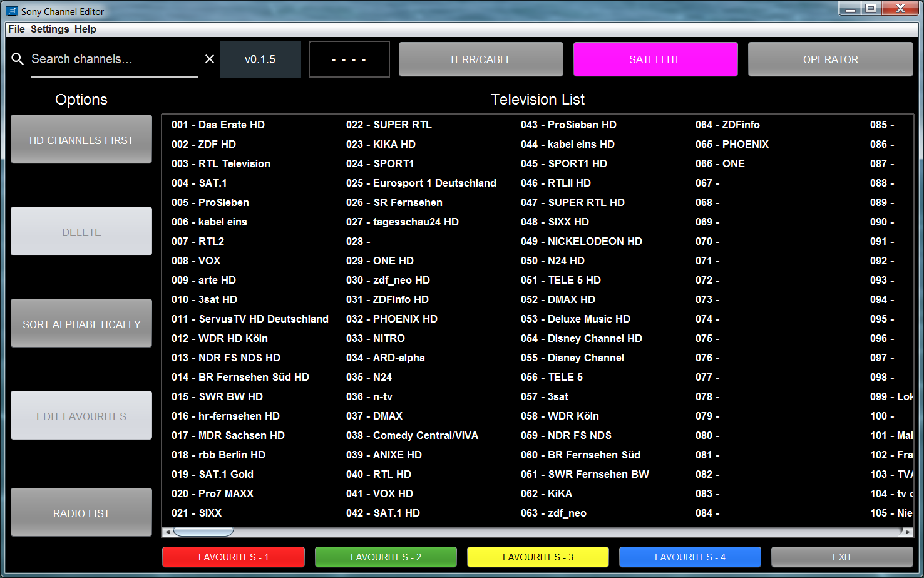Clear search with the X icon
924x578 pixels.
(x=210, y=59)
